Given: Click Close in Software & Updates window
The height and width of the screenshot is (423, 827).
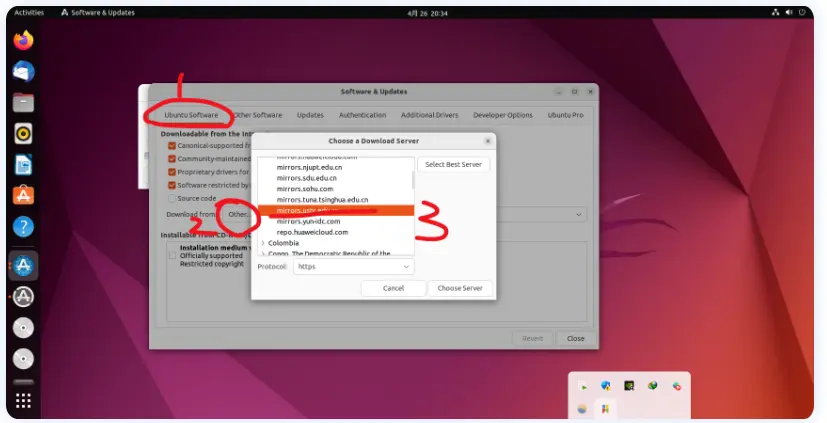Looking at the screenshot, I should [x=575, y=339].
